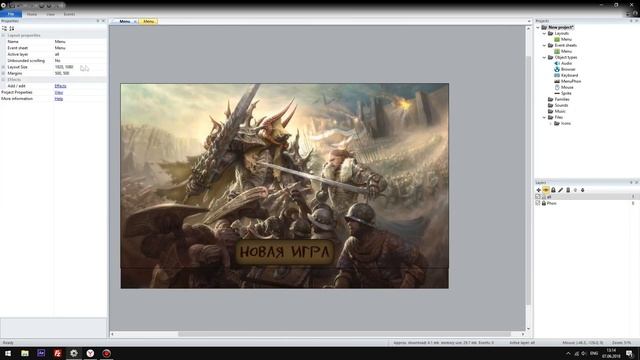The image size is (640, 360).
Task: Click the Menu layout icon under Layouts
Action: point(557,39)
